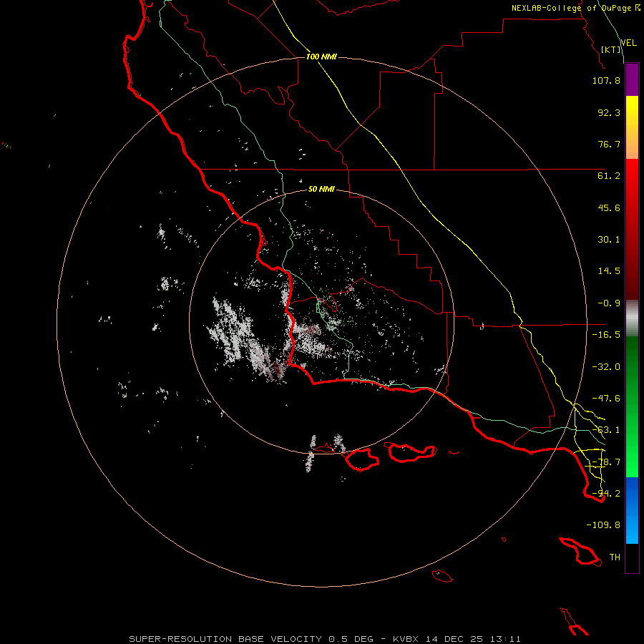The image size is (644, 644).
Task: Click the -0.9 velocity scale value
Action: click(x=609, y=303)
